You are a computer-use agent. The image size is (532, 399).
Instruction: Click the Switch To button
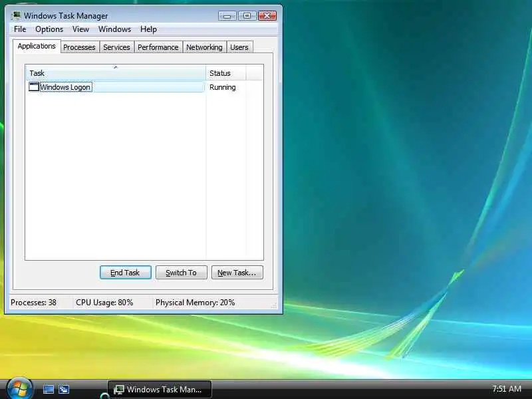(x=181, y=273)
